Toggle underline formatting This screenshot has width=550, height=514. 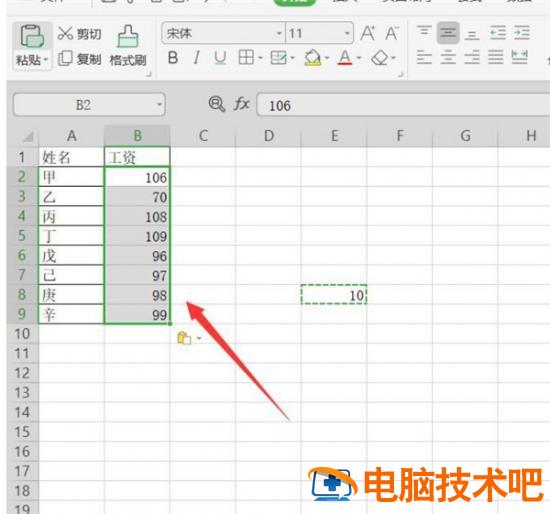(x=220, y=58)
